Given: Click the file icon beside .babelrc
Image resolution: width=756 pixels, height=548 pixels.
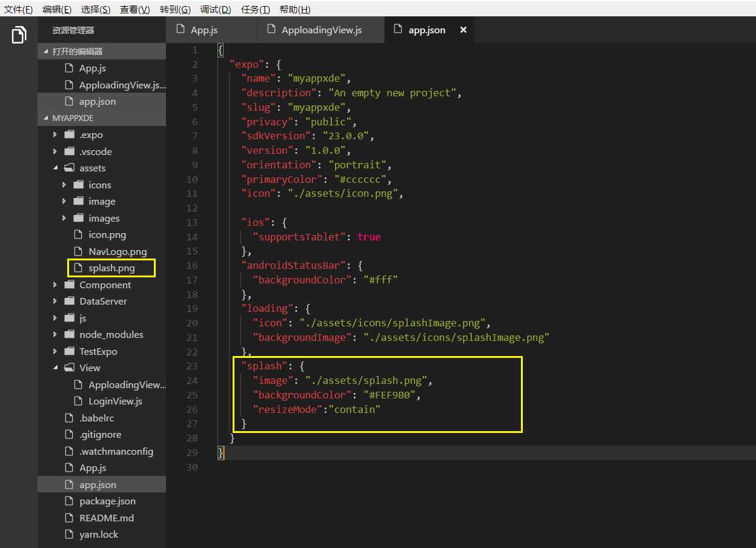Looking at the screenshot, I should [x=68, y=418].
